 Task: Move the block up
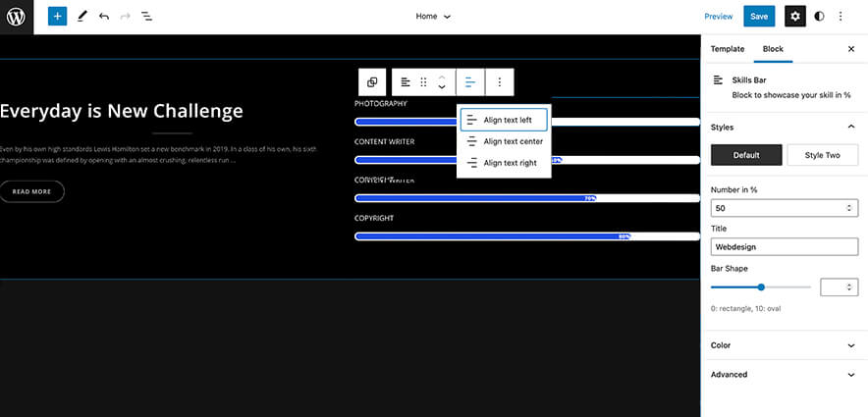tap(442, 77)
